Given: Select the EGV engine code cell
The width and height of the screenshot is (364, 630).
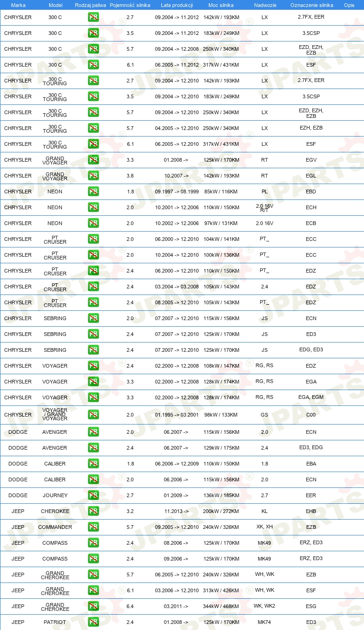Looking at the screenshot, I should click(x=311, y=160).
